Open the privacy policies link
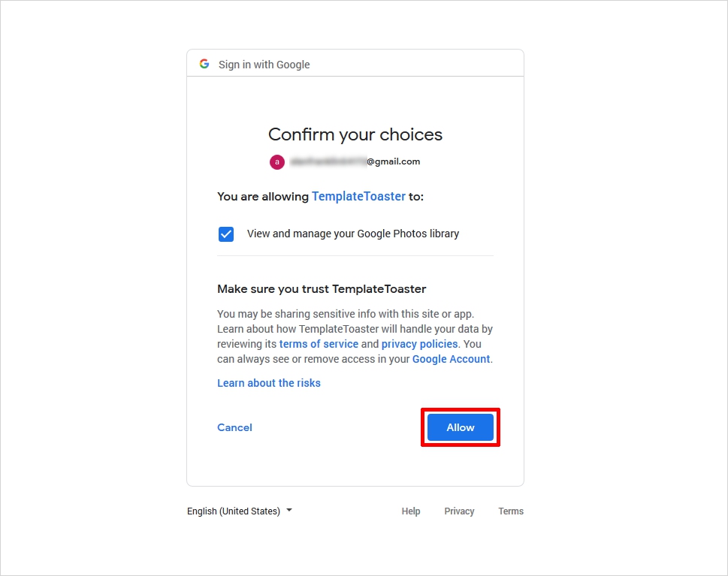 pos(419,344)
